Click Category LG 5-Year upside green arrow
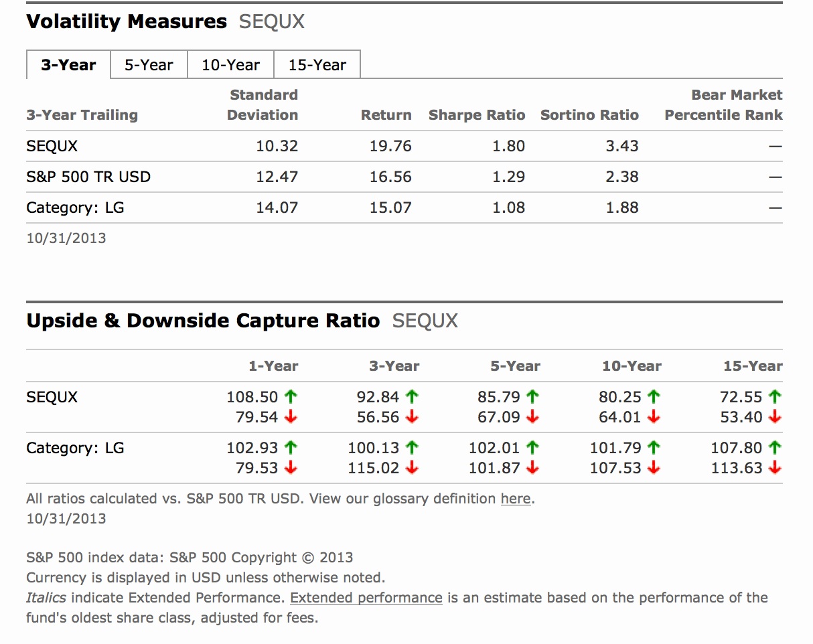This screenshot has width=813, height=644. click(x=533, y=448)
